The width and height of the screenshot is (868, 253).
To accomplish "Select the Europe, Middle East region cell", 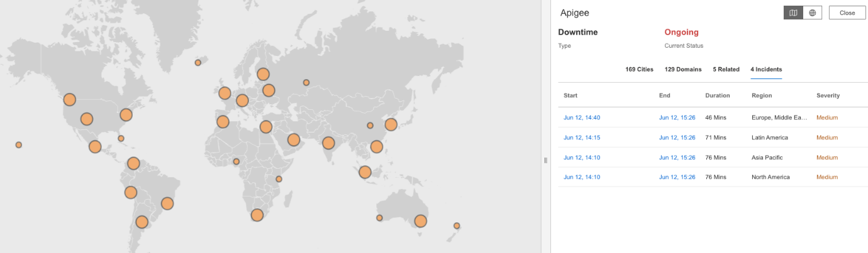I will (x=779, y=117).
